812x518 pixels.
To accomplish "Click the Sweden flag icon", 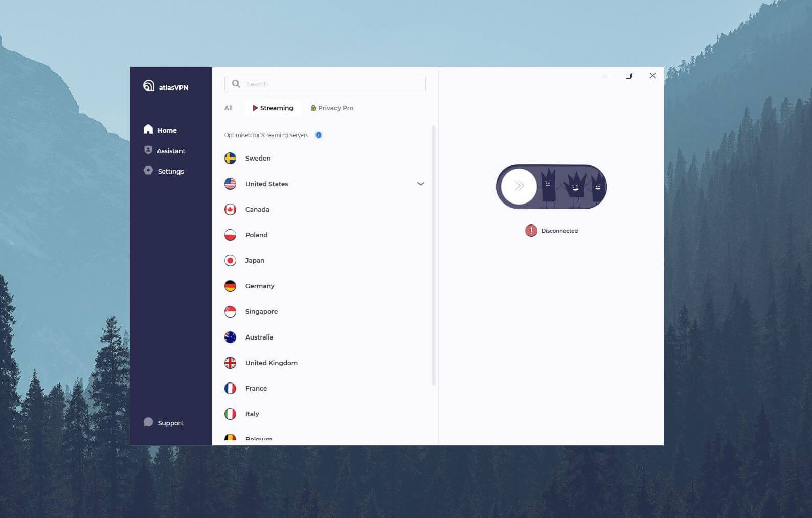I will [231, 158].
